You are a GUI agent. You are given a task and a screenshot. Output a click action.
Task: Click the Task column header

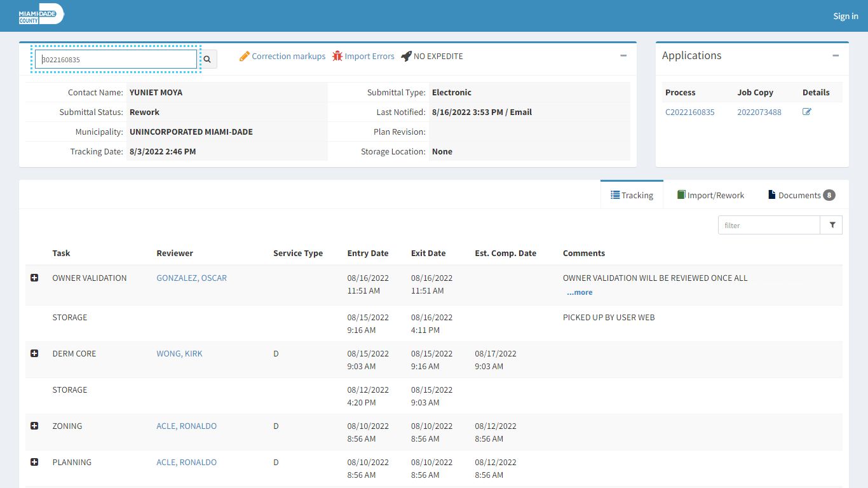click(x=61, y=253)
